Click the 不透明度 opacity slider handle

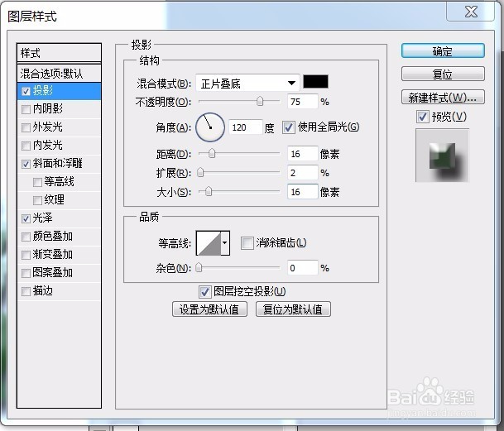[x=260, y=102]
